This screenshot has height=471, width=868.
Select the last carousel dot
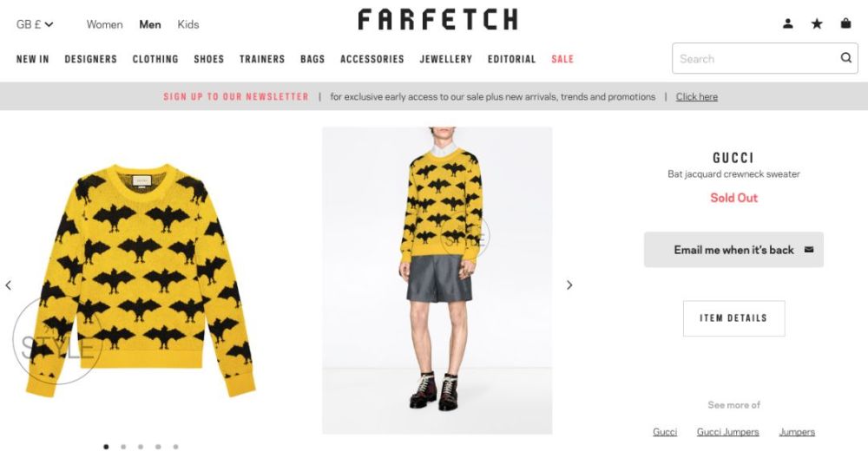pos(175,447)
